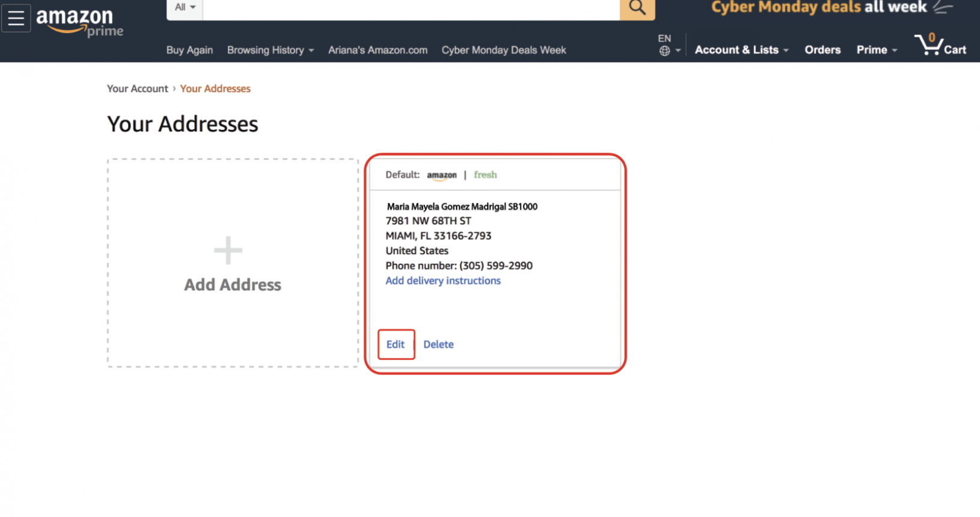The image size is (980, 517).
Task: Click the search magnifier button
Action: [637, 8]
